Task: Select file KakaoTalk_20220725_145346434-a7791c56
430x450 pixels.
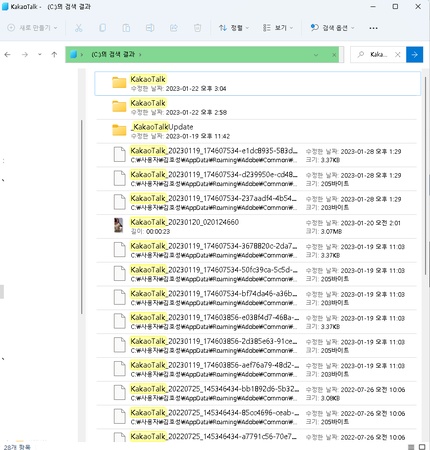Action: point(257,436)
